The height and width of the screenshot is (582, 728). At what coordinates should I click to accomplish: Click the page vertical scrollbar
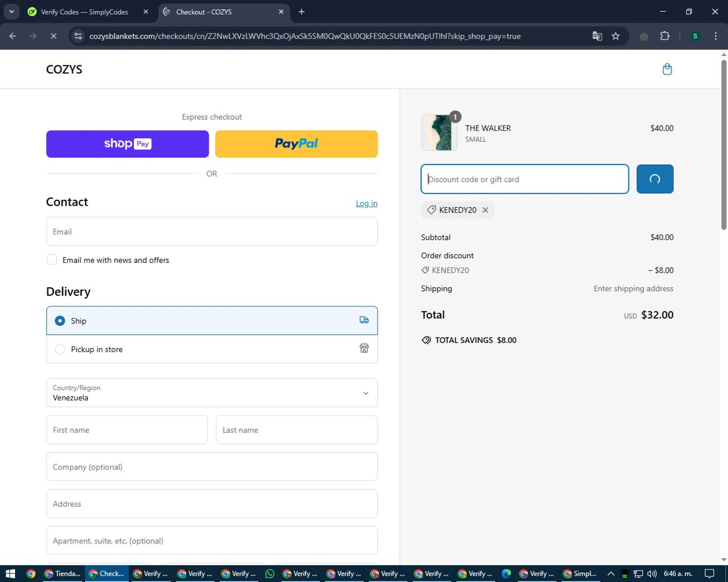724,144
